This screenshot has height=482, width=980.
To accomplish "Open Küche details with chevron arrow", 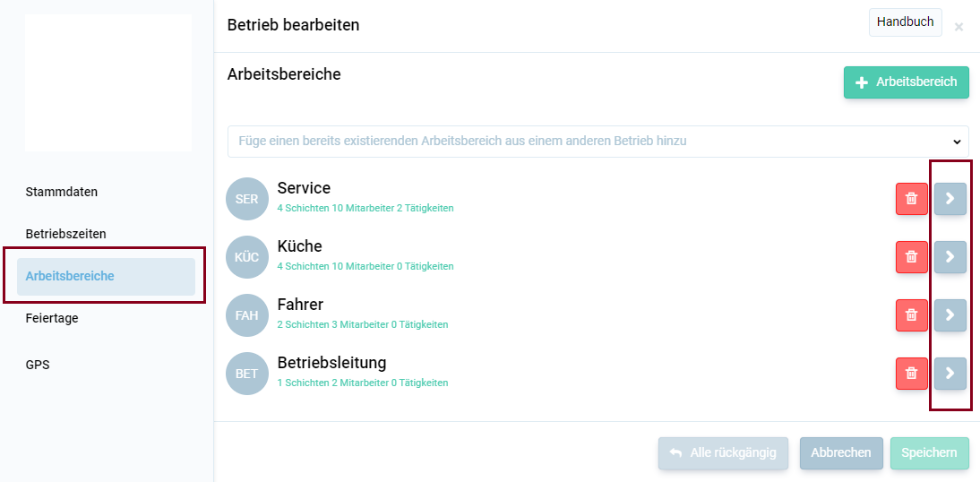I will tap(950, 257).
